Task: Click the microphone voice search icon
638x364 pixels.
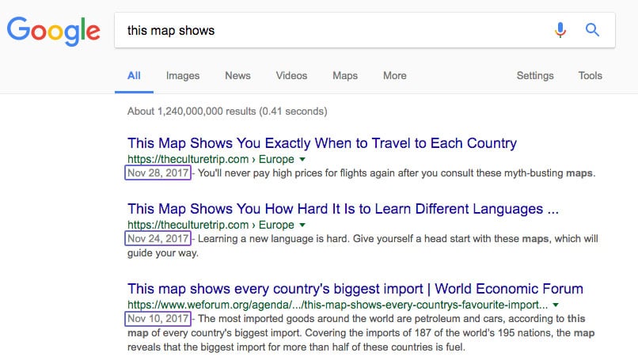Action: (x=560, y=30)
